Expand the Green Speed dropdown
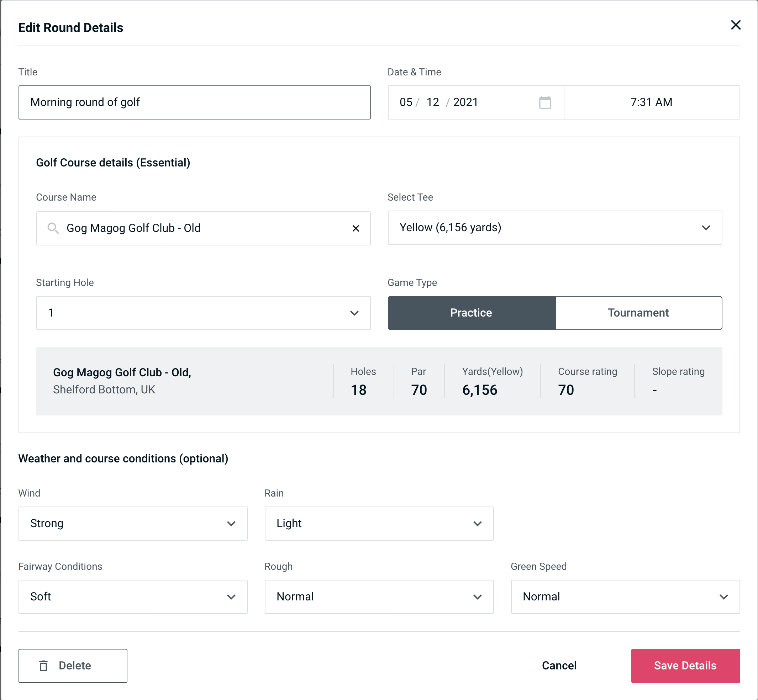The height and width of the screenshot is (700, 758). click(625, 596)
